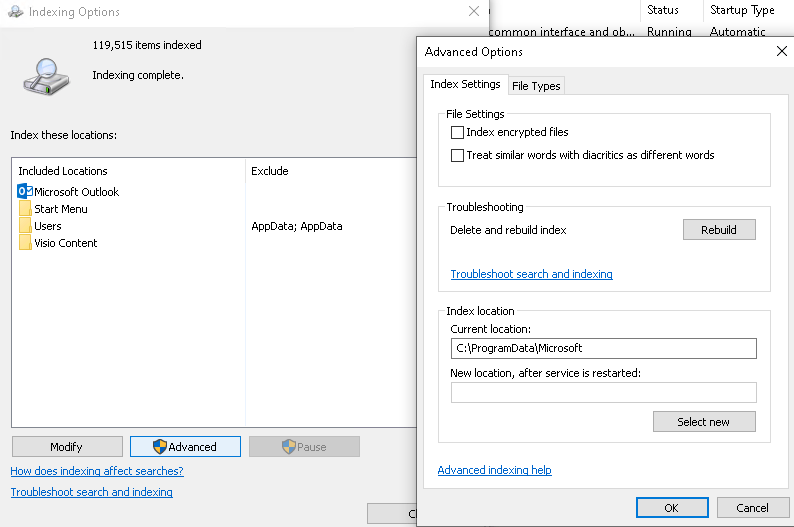Image resolution: width=794 pixels, height=527 pixels.
Task: Click the Rebuild button
Action: tap(719, 230)
